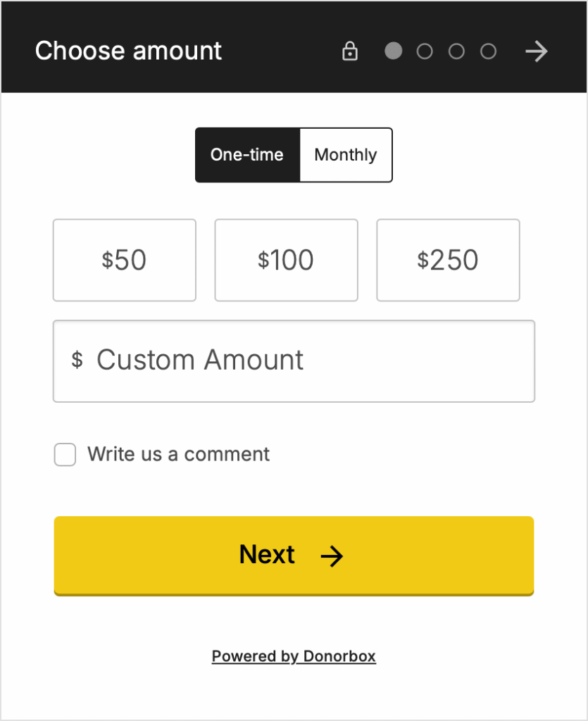This screenshot has width=588, height=721.
Task: Switch donation frequency to Monthly
Action: [346, 155]
